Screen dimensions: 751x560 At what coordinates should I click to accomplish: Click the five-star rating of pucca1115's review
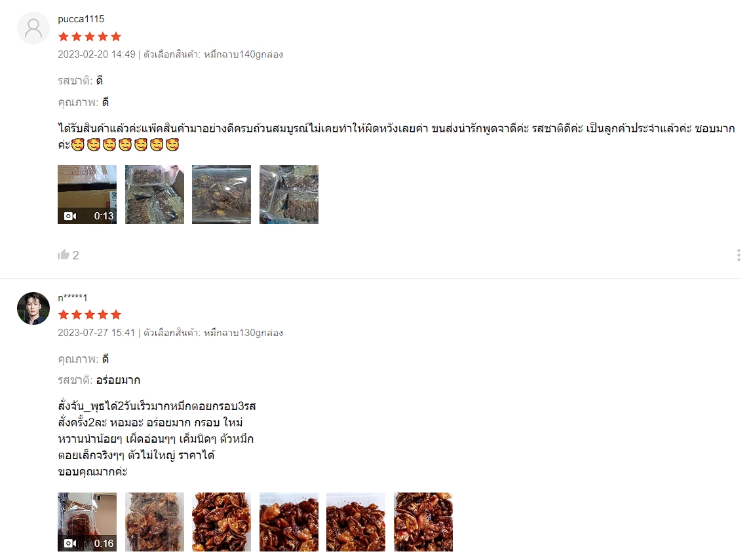[x=90, y=37]
